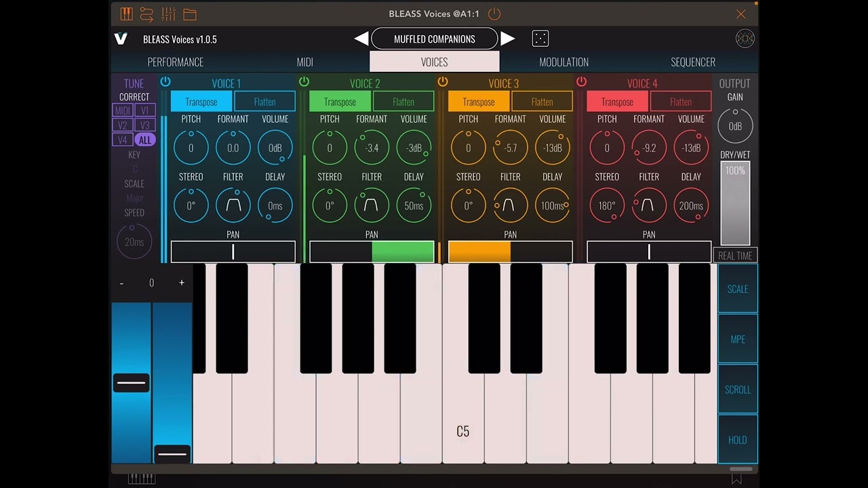The height and width of the screenshot is (488, 868).
Task: Click the tune SPEED 20ms knob
Action: pyautogui.click(x=134, y=242)
